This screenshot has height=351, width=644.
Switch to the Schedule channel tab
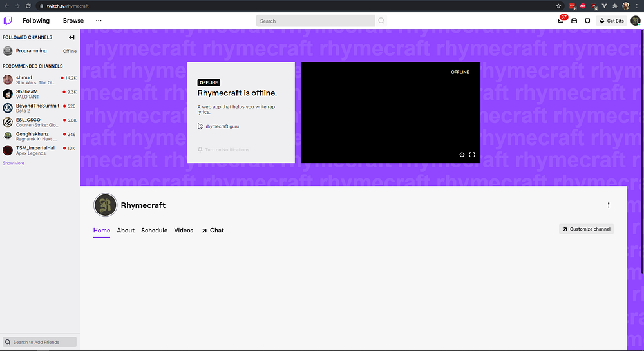click(x=155, y=231)
